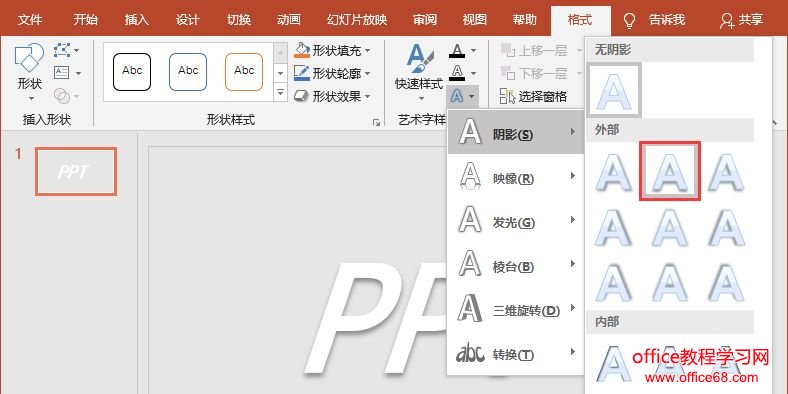Open the 映像(R) submenu

coord(516,177)
